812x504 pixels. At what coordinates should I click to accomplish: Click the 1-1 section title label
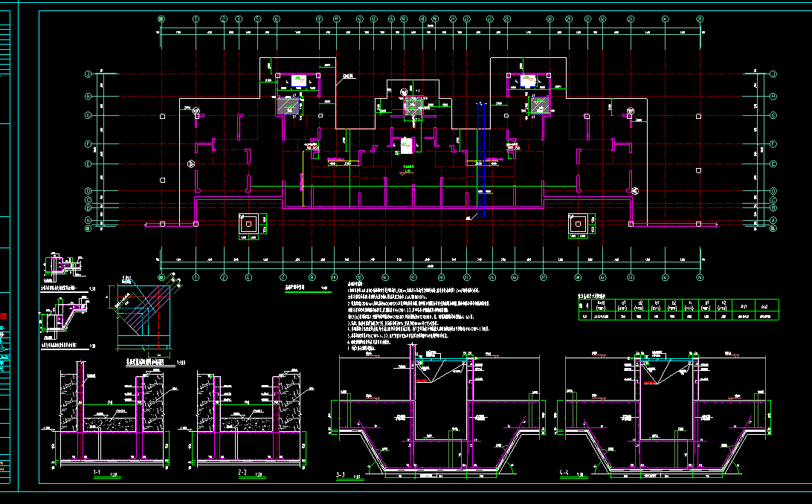click(96, 473)
